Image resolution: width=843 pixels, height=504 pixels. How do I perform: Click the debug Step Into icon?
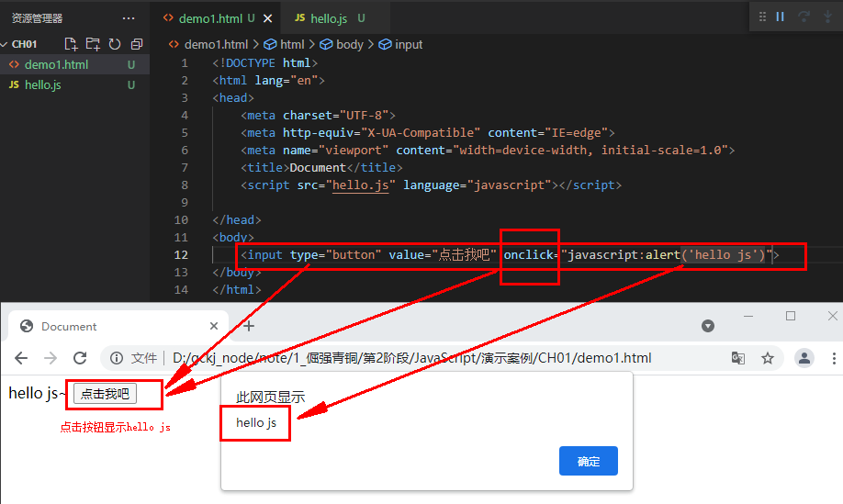click(826, 17)
